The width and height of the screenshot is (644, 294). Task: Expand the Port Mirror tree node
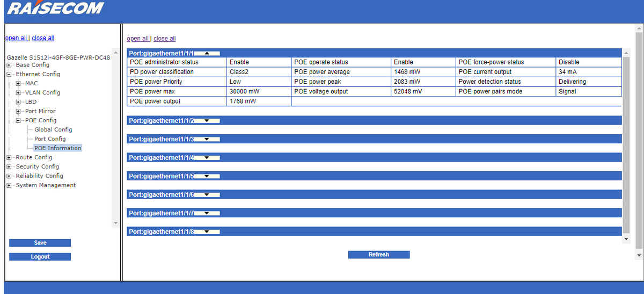point(19,111)
